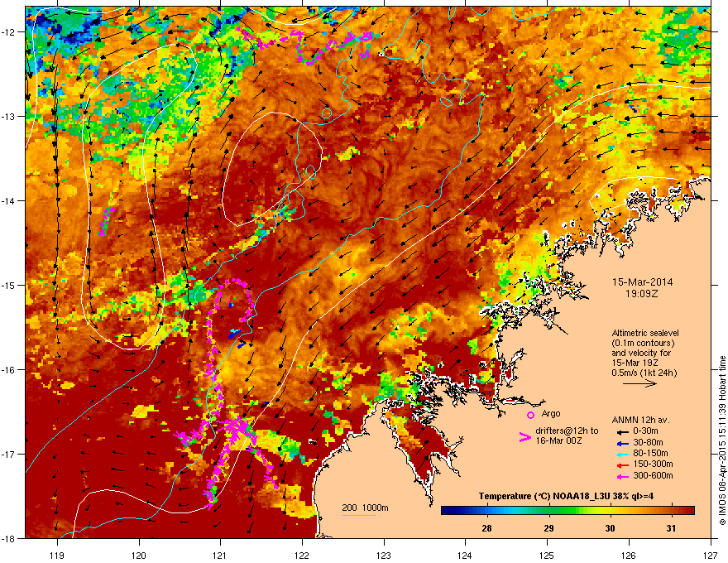Image resolution: width=728 pixels, height=563 pixels.
Task: Click the Temperature NOAA18_L3U title text
Action: 566,496
